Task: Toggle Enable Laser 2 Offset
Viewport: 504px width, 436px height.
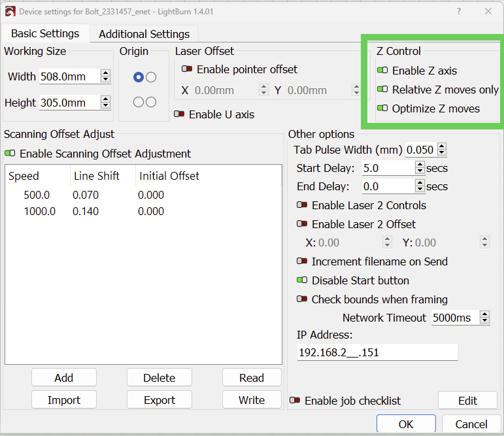Action: 302,224
